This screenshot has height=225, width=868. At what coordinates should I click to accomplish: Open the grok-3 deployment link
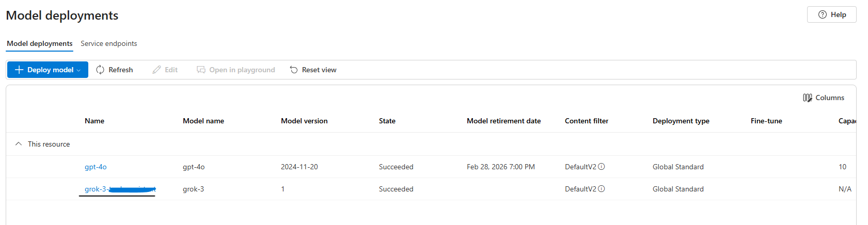(x=96, y=189)
